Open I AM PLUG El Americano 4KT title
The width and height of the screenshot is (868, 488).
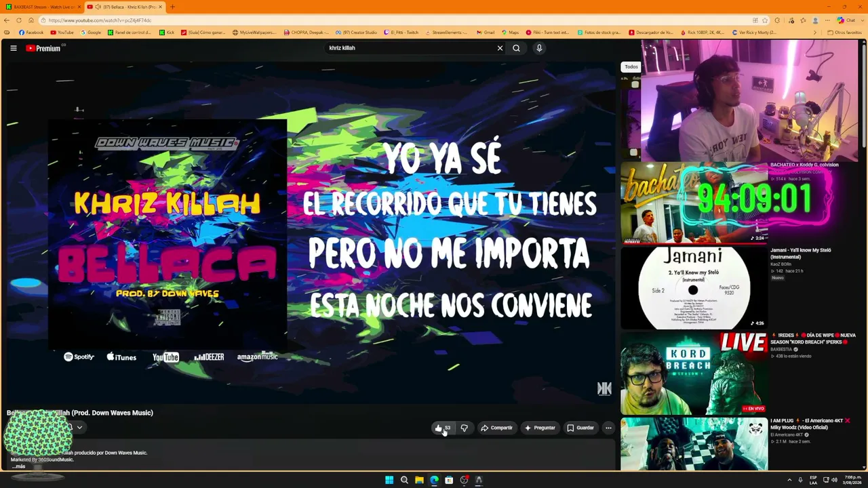[810, 424]
